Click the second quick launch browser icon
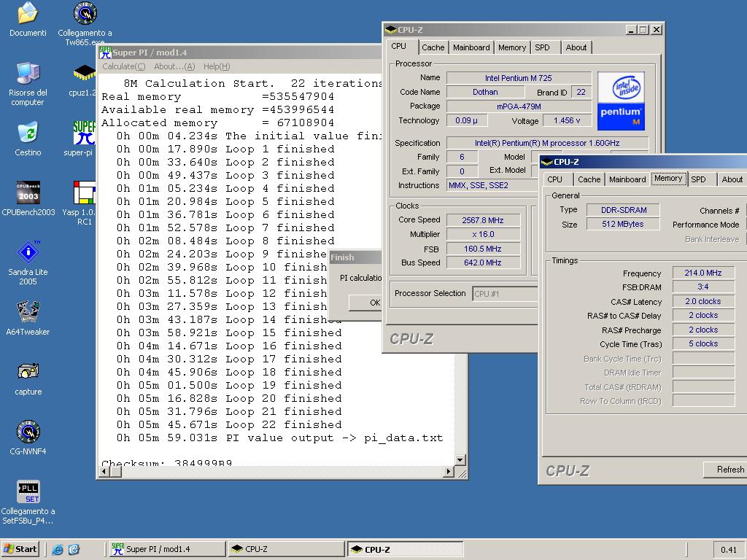Image resolution: width=747 pixels, height=560 pixels. click(74, 549)
